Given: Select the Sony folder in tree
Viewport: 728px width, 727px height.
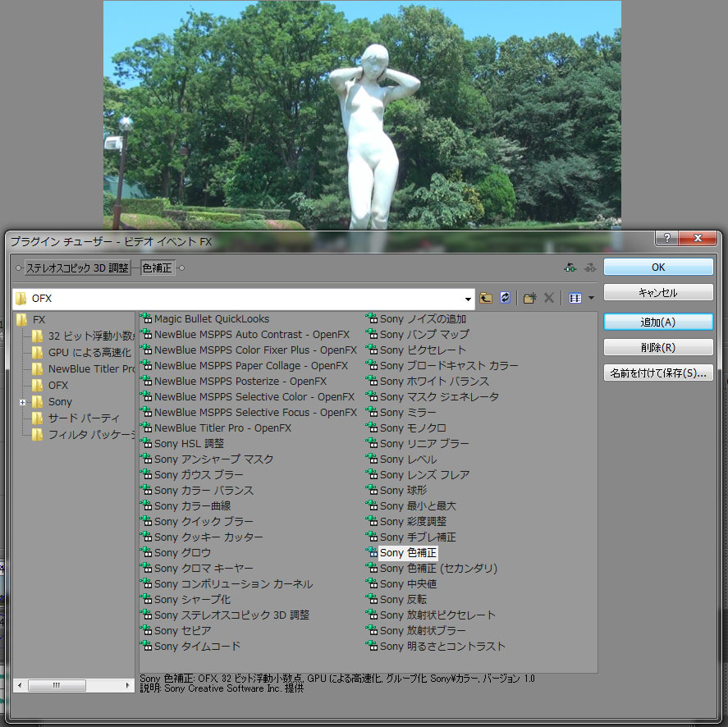Looking at the screenshot, I should pyautogui.click(x=52, y=401).
